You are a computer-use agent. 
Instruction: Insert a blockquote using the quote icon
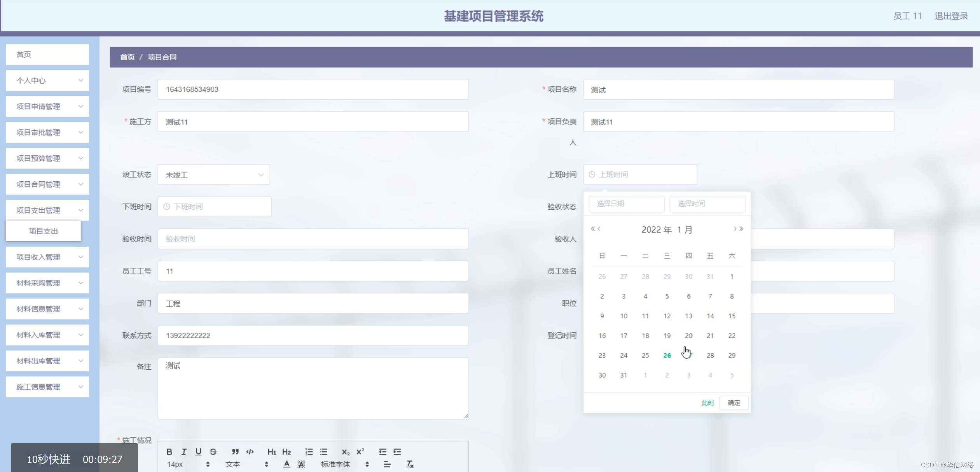[x=234, y=451]
